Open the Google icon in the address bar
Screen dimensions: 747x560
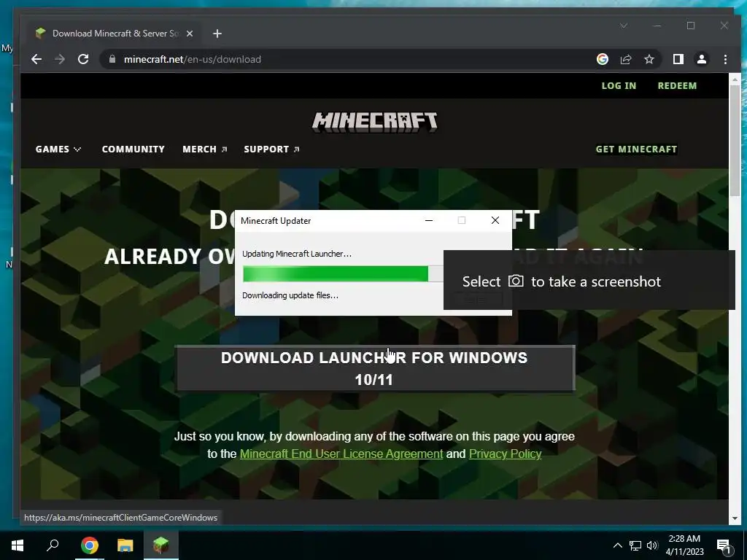tap(602, 59)
